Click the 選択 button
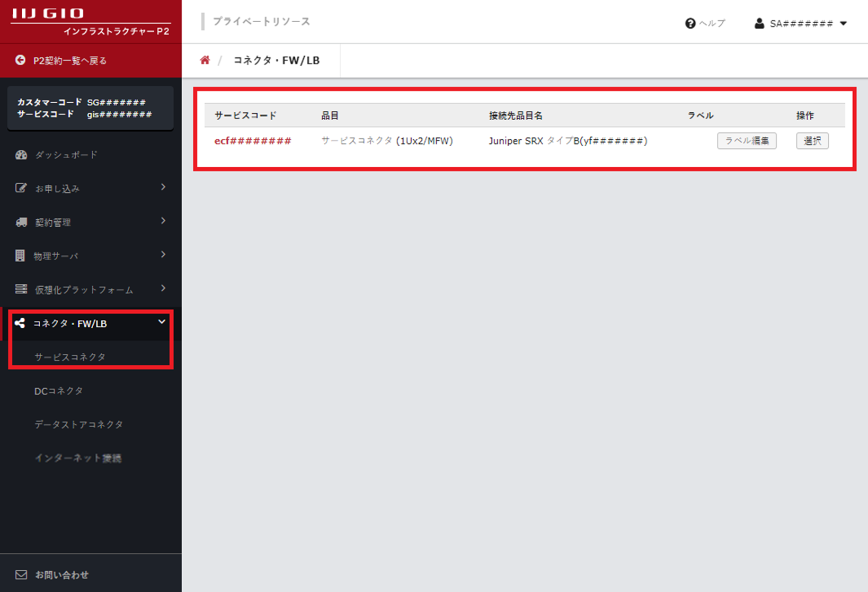 812,141
